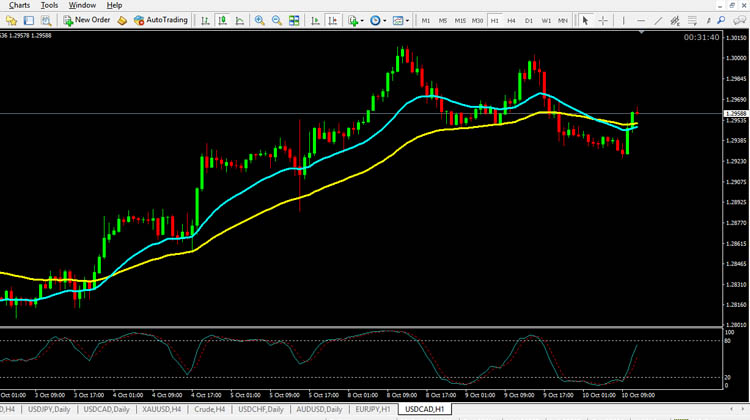Select the crosshair tool
The image size is (750, 420).
pos(603,21)
